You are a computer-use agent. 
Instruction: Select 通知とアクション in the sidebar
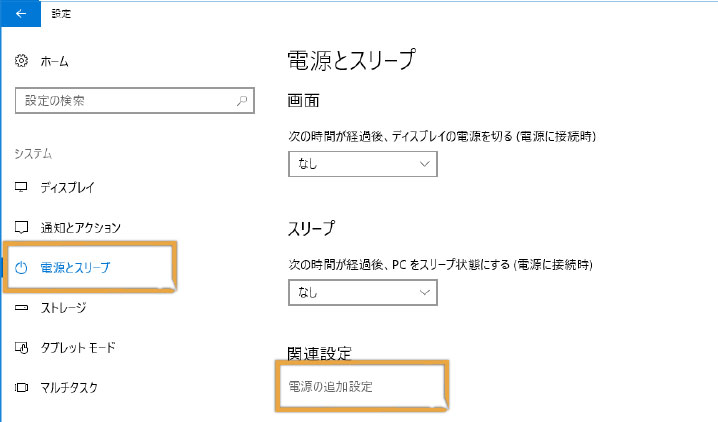coord(81,227)
